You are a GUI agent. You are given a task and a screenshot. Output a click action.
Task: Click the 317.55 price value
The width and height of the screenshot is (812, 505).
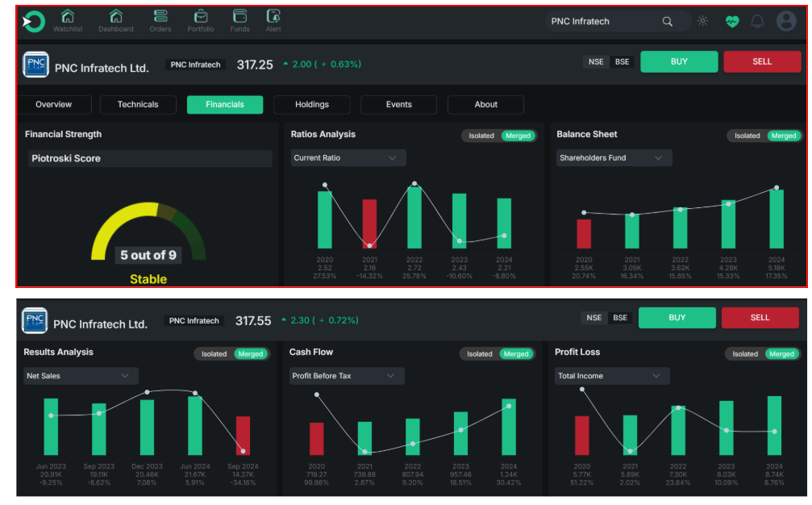click(253, 321)
